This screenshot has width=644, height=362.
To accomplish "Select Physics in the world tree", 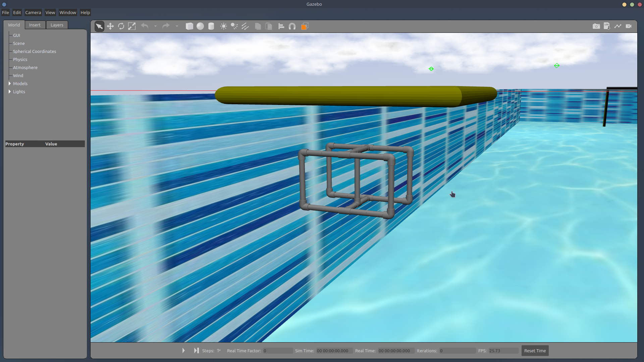I will pyautogui.click(x=20, y=59).
